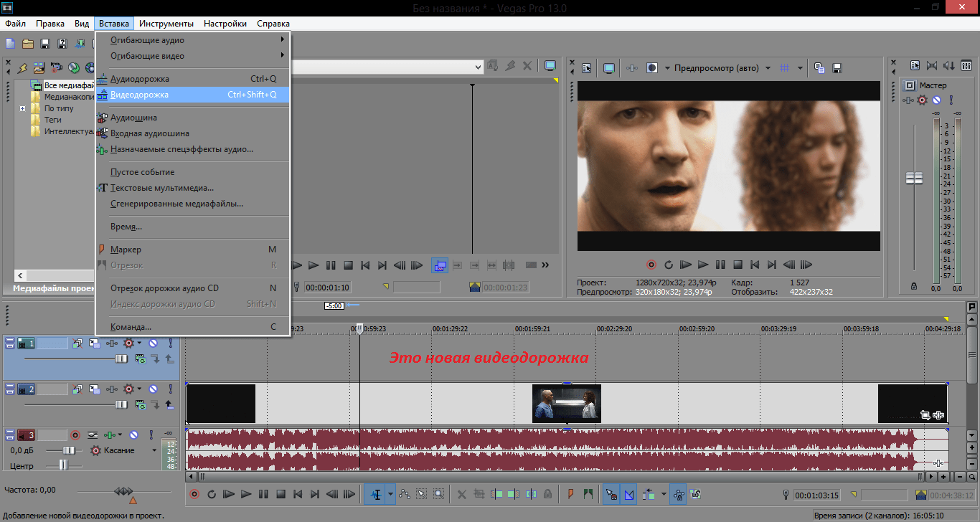
Task: Click the insert marker flag icon
Action: coord(570,494)
